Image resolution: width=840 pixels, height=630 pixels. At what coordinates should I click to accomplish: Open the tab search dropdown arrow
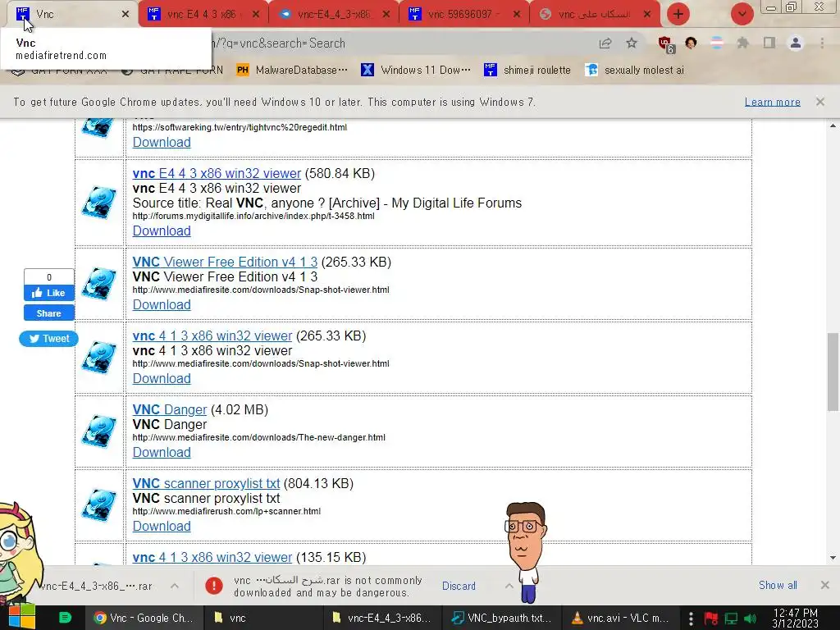(742, 14)
